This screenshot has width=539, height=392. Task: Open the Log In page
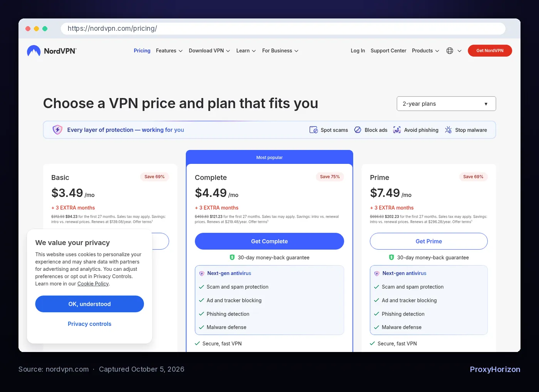[358, 51]
